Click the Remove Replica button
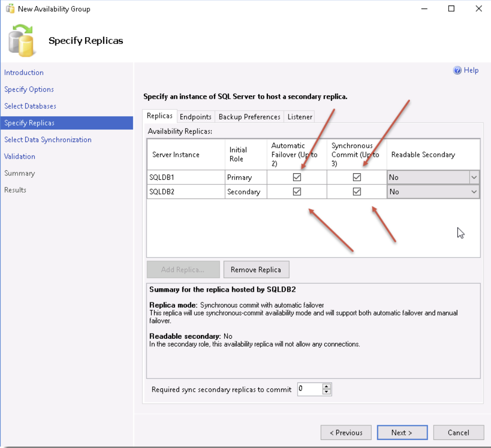The height and width of the screenshot is (448, 491). click(256, 270)
